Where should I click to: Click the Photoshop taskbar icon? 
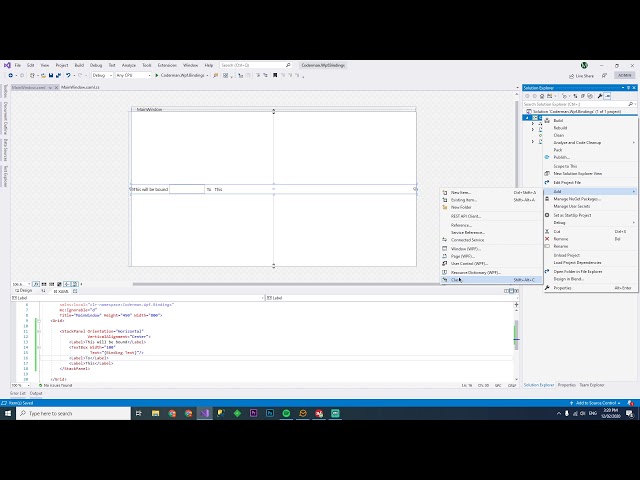tap(270, 413)
